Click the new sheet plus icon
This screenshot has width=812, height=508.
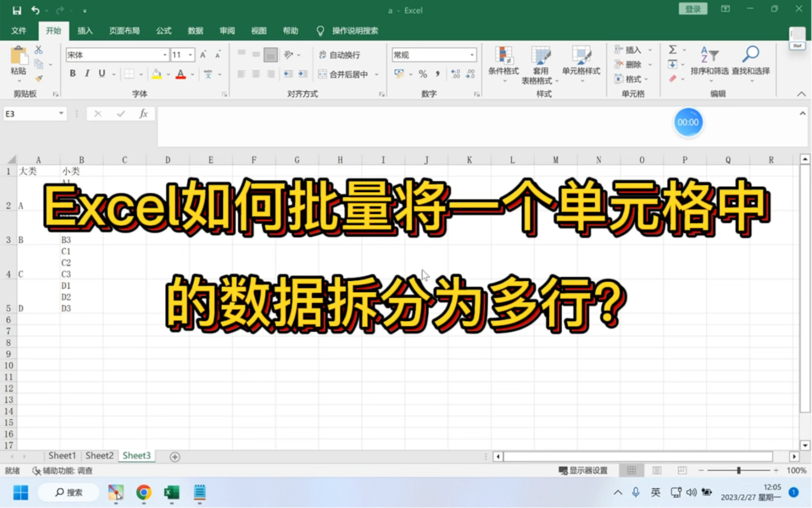[175, 457]
